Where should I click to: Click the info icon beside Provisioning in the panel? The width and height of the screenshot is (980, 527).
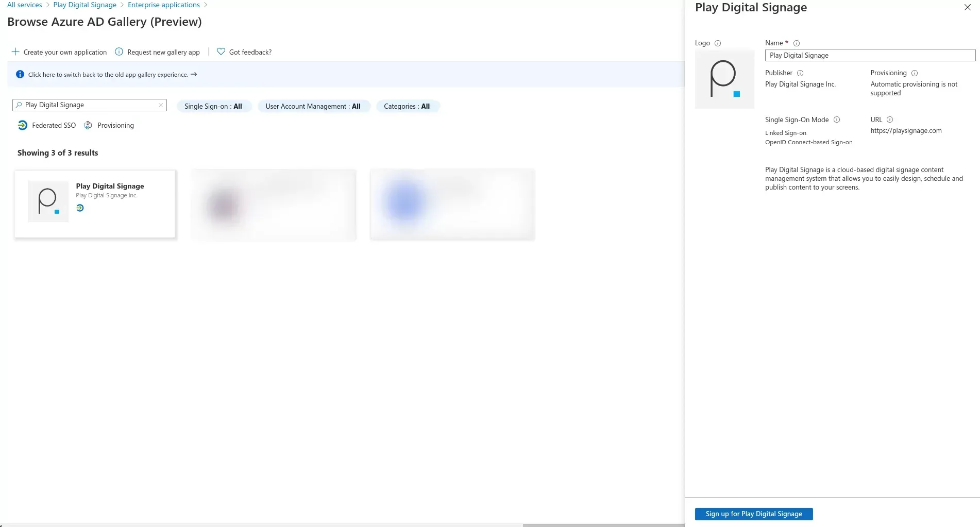click(x=915, y=73)
